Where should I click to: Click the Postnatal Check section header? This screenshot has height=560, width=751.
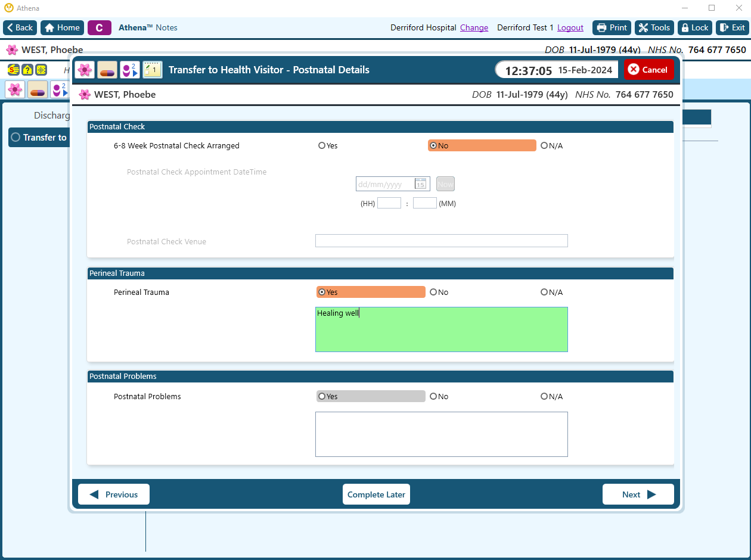click(380, 127)
